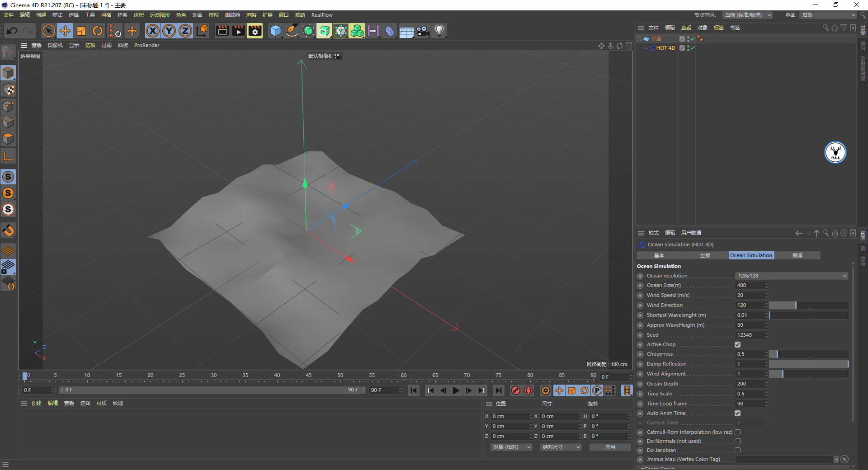The image size is (868, 470).
Task: Go to the start of animation
Action: pos(413,390)
